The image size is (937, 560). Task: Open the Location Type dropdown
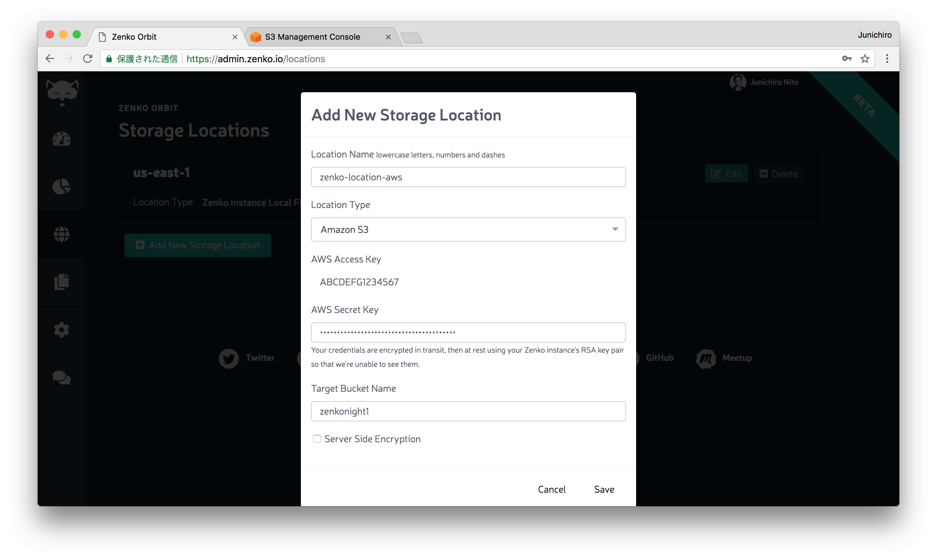pyautogui.click(x=468, y=230)
